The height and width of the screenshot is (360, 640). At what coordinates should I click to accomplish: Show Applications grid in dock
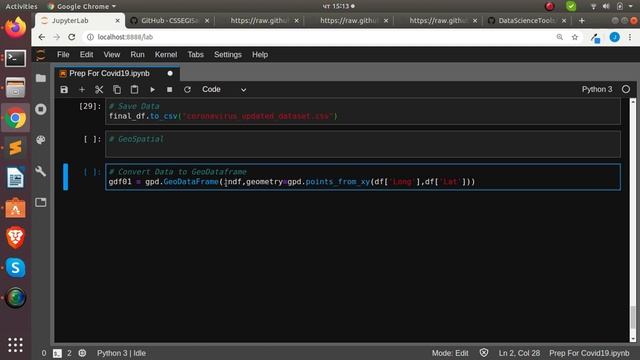[16, 345]
